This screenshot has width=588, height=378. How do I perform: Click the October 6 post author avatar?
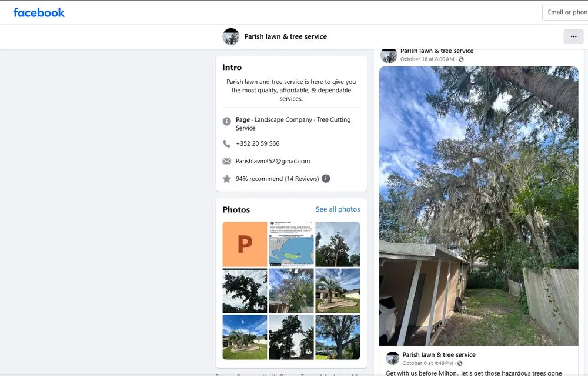(x=392, y=359)
